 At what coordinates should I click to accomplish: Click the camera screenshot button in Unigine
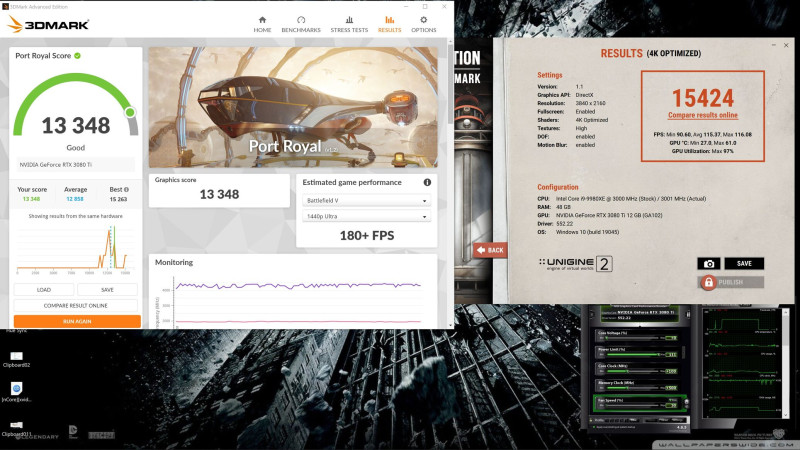pyautogui.click(x=709, y=263)
